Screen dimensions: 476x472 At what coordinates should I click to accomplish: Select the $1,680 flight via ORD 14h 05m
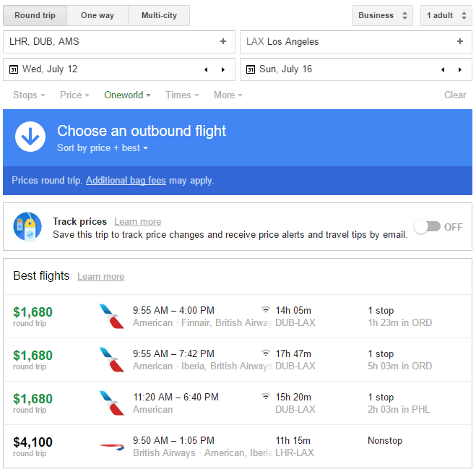238,316
